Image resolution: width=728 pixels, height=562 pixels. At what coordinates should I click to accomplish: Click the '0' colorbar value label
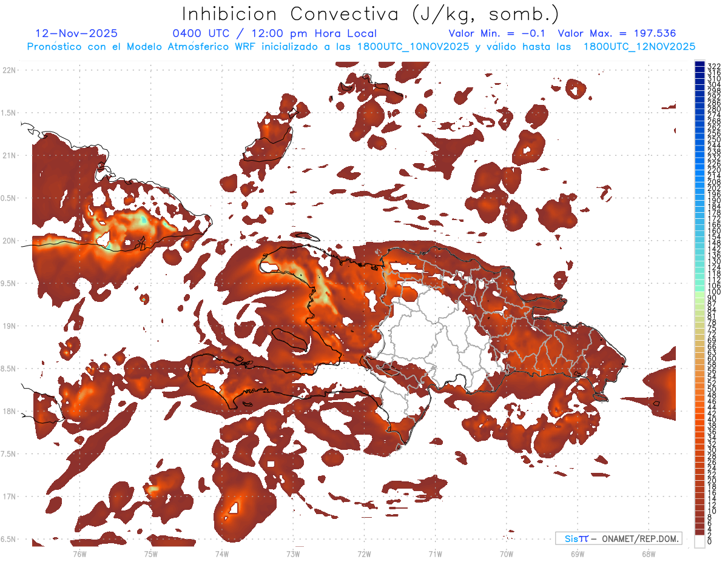coord(710,542)
